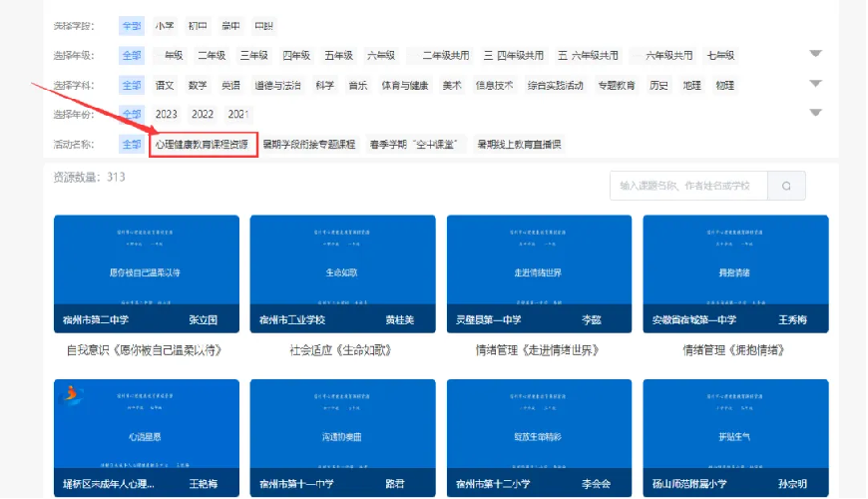Screen dimensions: 868x499
Task: Open the 拥抱情绪 course thumbnail
Action: click(735, 274)
